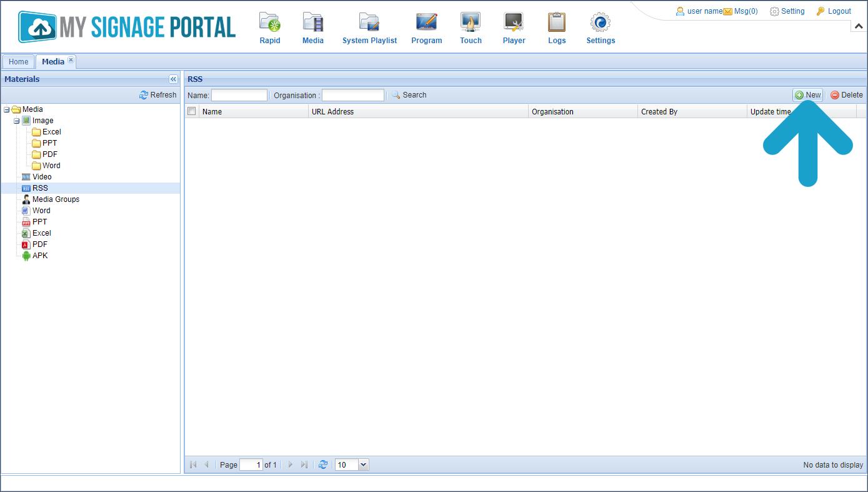Sort by the Name column header
868x492 pixels.
click(254, 112)
